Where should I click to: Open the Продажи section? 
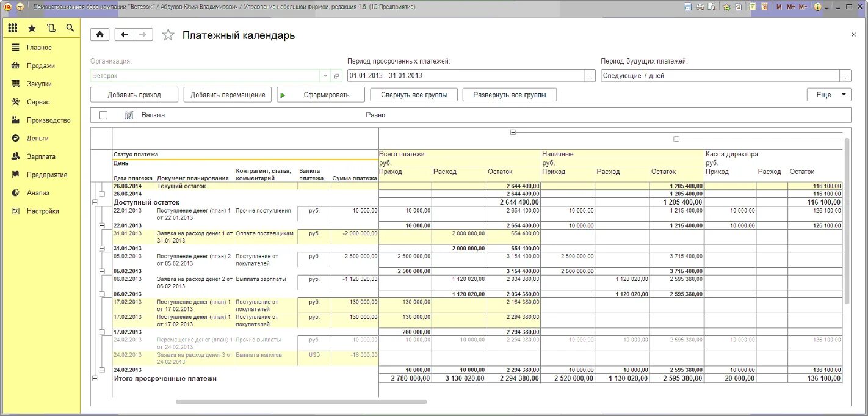click(x=41, y=66)
